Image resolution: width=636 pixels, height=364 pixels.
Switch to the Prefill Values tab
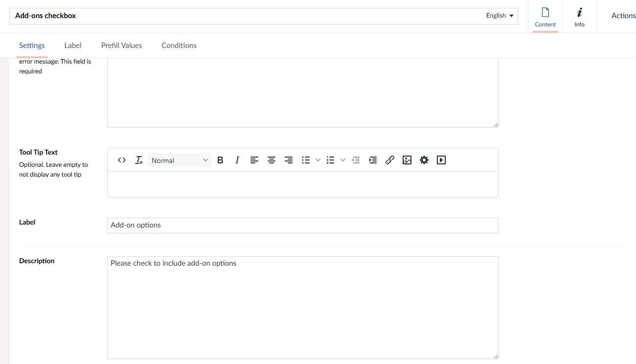pyautogui.click(x=121, y=45)
